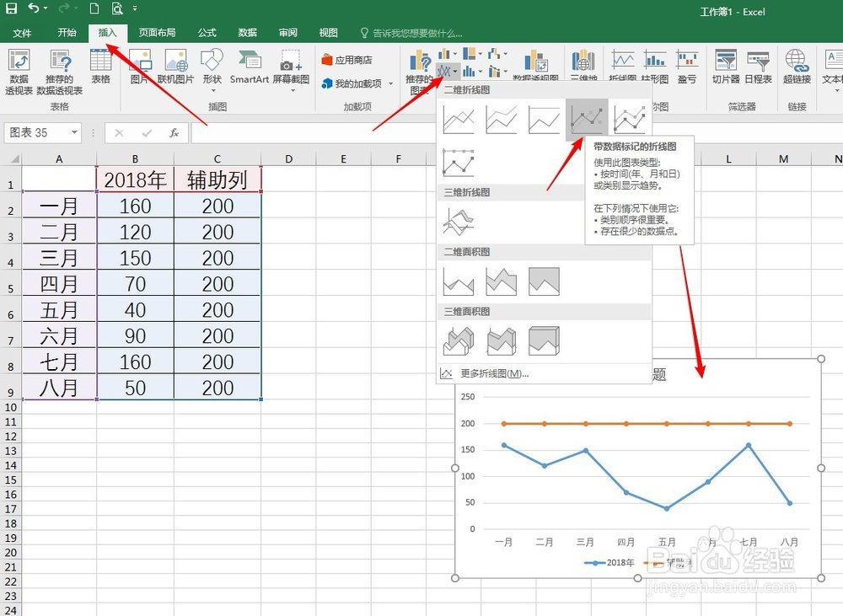The image size is (843, 616).
Task: Open the File (文件) tab
Action: [x=22, y=33]
